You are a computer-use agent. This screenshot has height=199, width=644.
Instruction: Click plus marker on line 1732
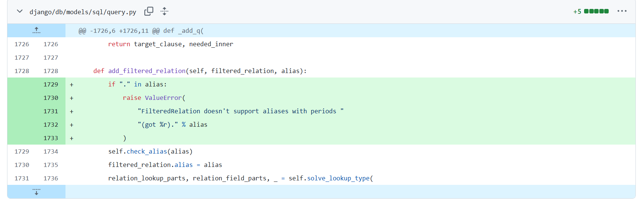71,125
